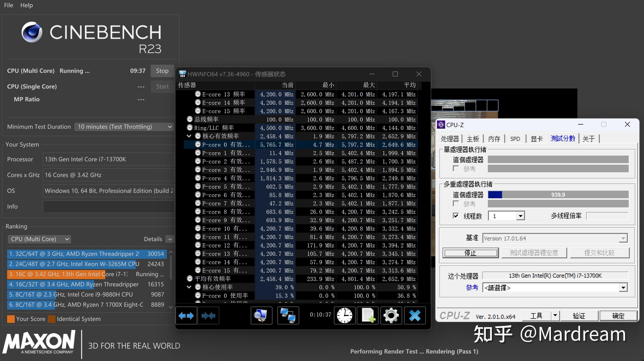Stop the running Cinebench multi-core test
644x361 pixels.
pyautogui.click(x=162, y=71)
